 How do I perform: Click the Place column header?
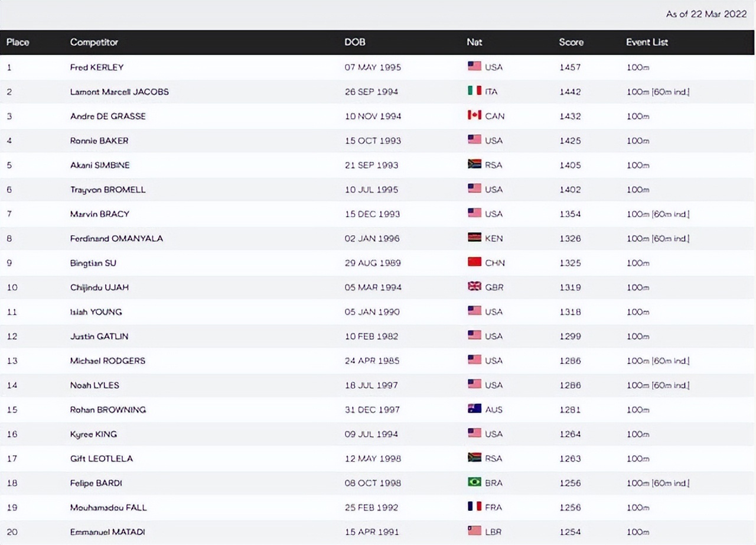coord(18,43)
